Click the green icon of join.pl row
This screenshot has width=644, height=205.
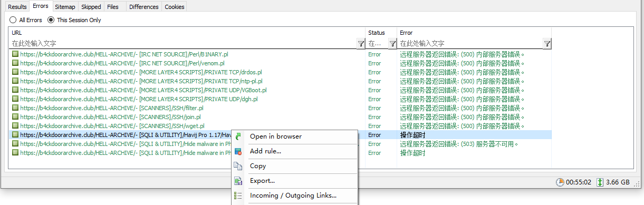15,117
